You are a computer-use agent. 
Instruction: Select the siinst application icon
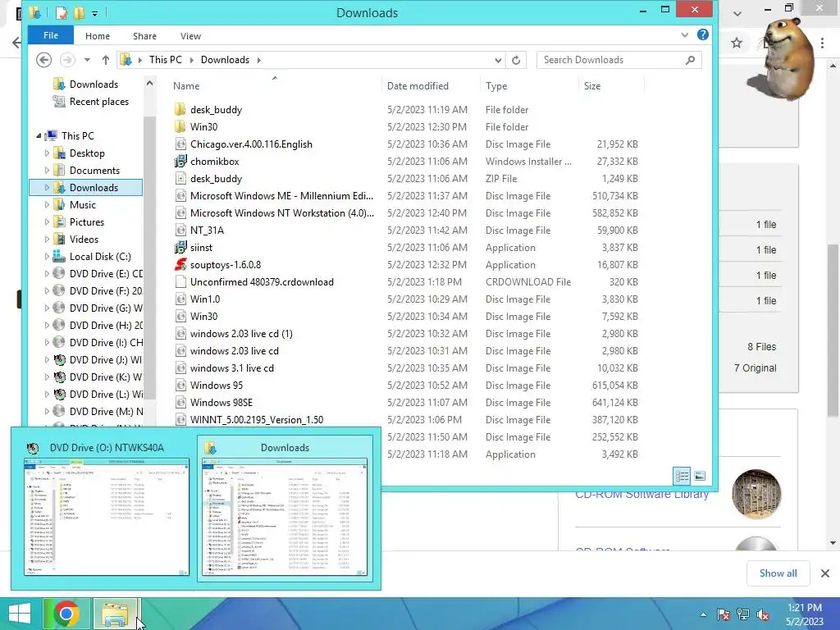(x=180, y=248)
